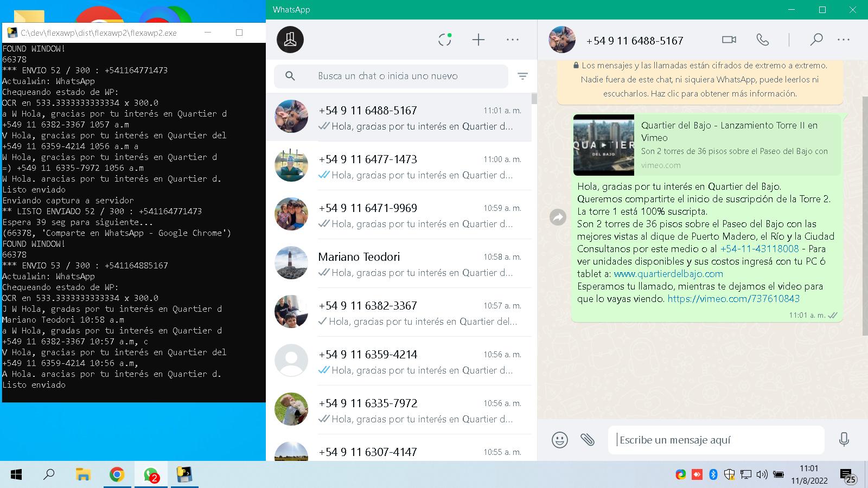
Task: Open volume control in system tray
Action: 762,475
